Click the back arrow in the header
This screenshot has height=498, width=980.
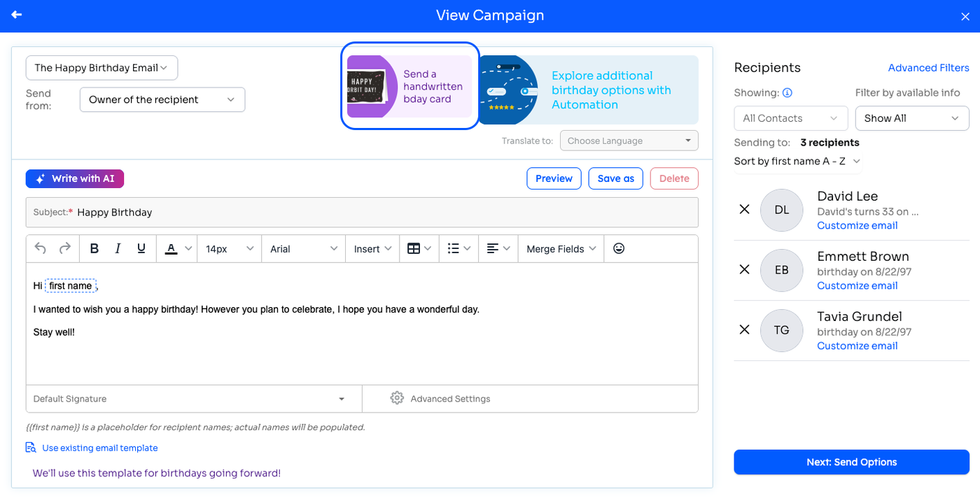[x=17, y=15]
